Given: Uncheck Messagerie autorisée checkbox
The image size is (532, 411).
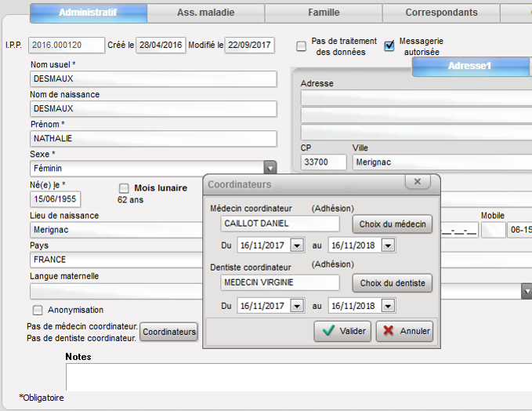Looking at the screenshot, I should pyautogui.click(x=389, y=45).
